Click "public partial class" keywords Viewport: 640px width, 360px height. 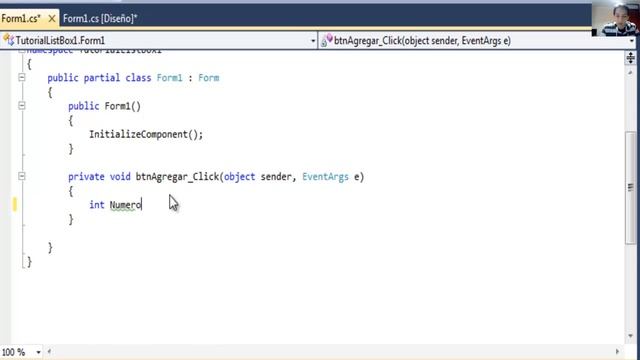[99, 78]
